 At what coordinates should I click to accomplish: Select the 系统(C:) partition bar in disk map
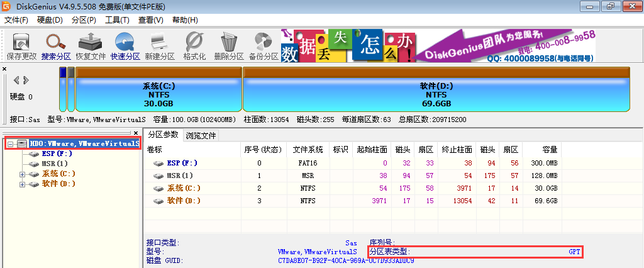coord(158,94)
